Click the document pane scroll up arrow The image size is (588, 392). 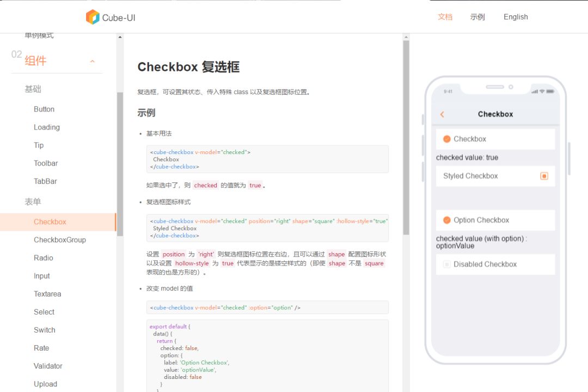(406, 37)
